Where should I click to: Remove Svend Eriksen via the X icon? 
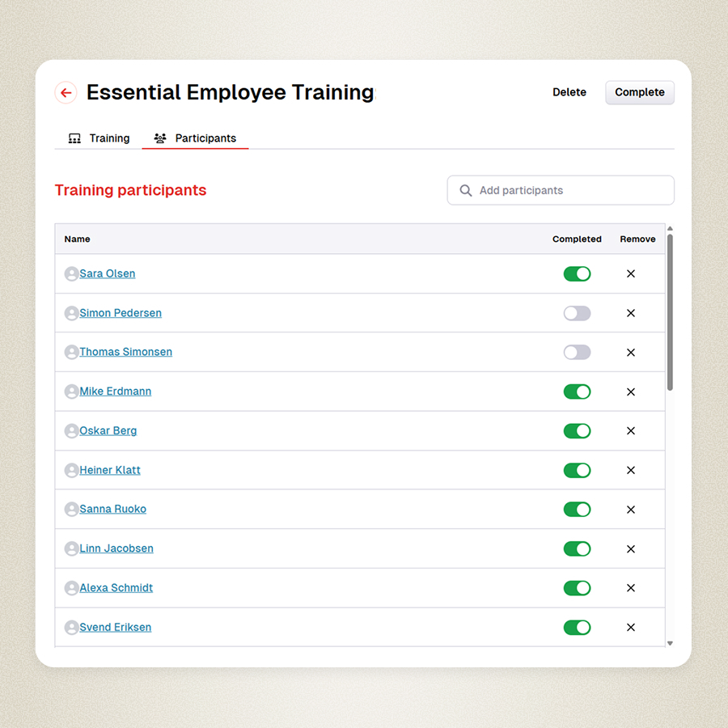[x=631, y=628]
